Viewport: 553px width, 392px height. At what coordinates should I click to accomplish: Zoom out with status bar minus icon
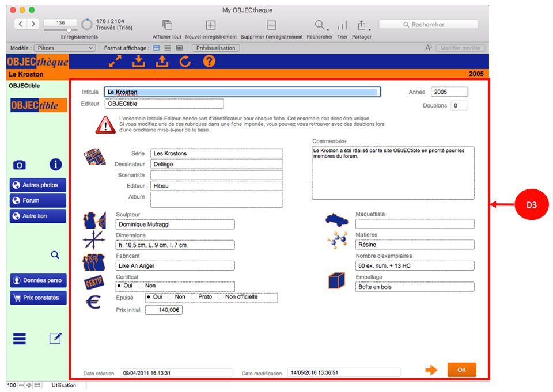pyautogui.click(x=21, y=385)
